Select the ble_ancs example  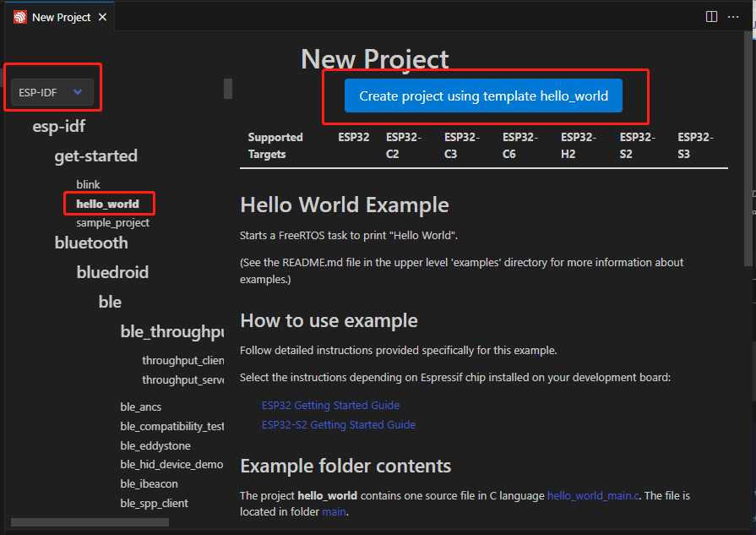click(x=141, y=407)
